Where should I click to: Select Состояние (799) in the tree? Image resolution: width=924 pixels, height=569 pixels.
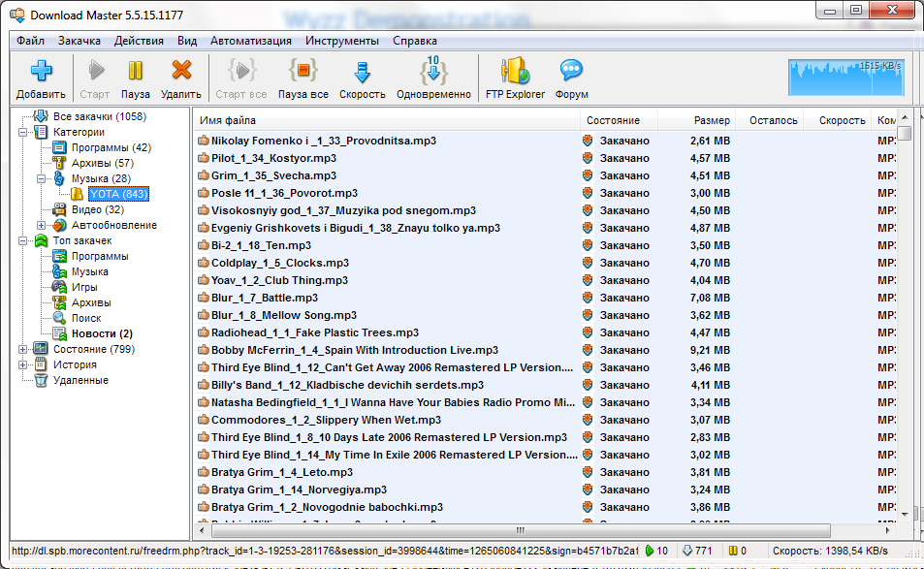tap(94, 349)
